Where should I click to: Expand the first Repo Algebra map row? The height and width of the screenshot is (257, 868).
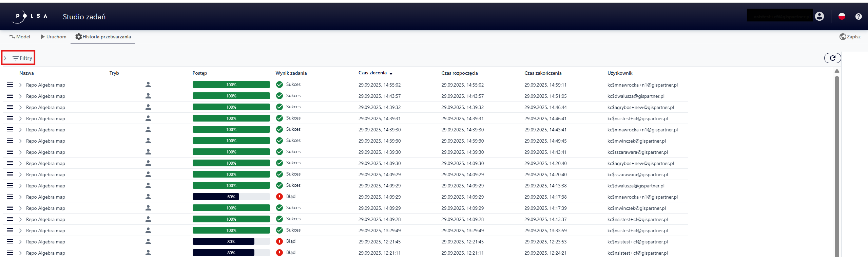[20, 85]
